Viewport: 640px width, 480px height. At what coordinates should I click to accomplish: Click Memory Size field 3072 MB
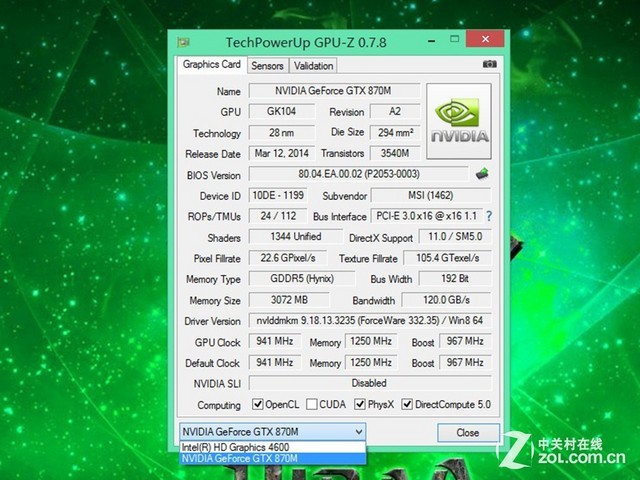pos(289,300)
